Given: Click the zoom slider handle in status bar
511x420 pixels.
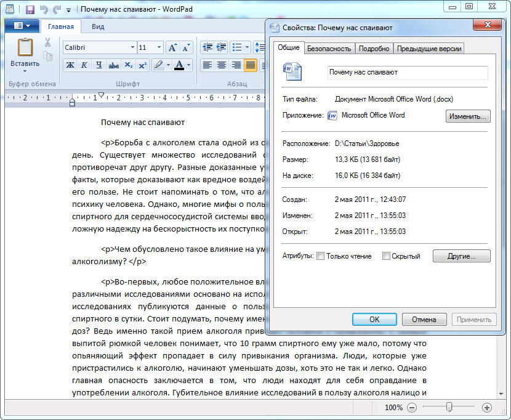Looking at the screenshot, I should pyautogui.click(x=449, y=407).
